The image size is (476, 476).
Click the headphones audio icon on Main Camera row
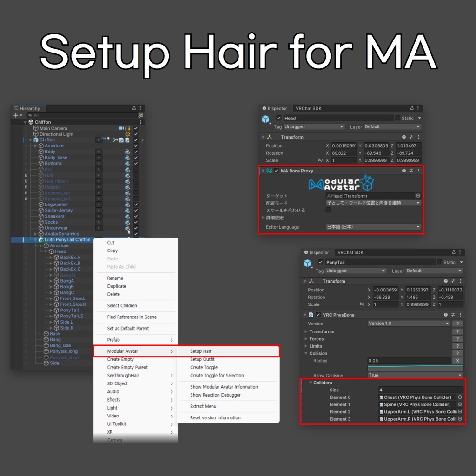point(127,128)
